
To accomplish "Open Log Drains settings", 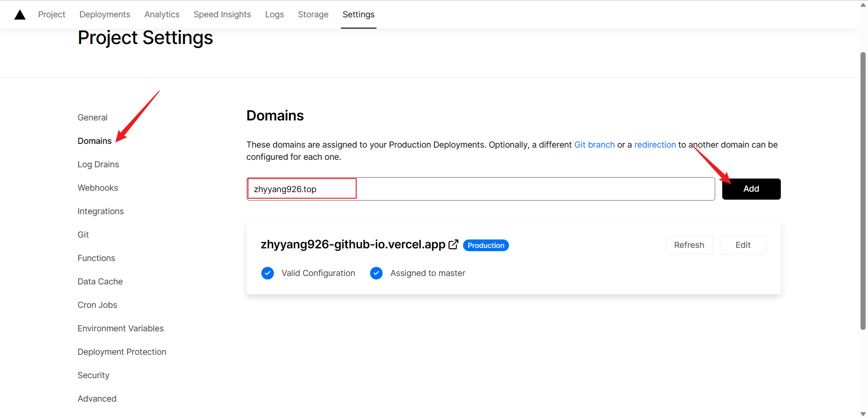I will pyautogui.click(x=98, y=164).
